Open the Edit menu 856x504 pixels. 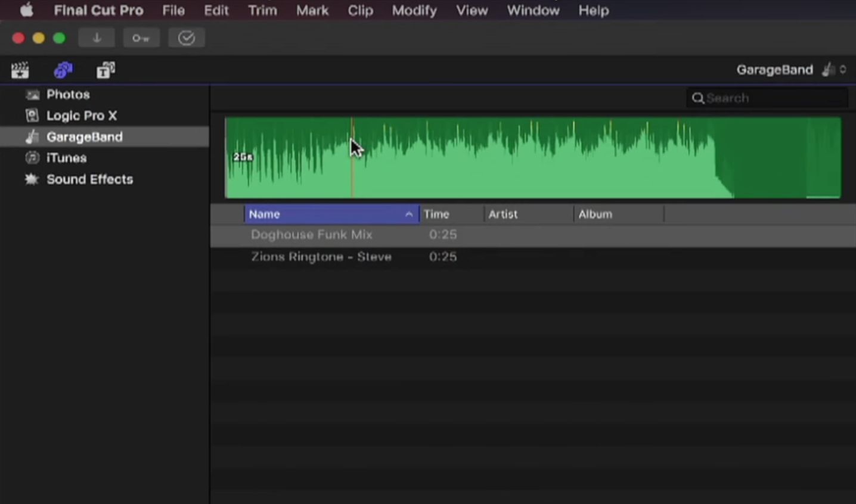pyautogui.click(x=216, y=10)
